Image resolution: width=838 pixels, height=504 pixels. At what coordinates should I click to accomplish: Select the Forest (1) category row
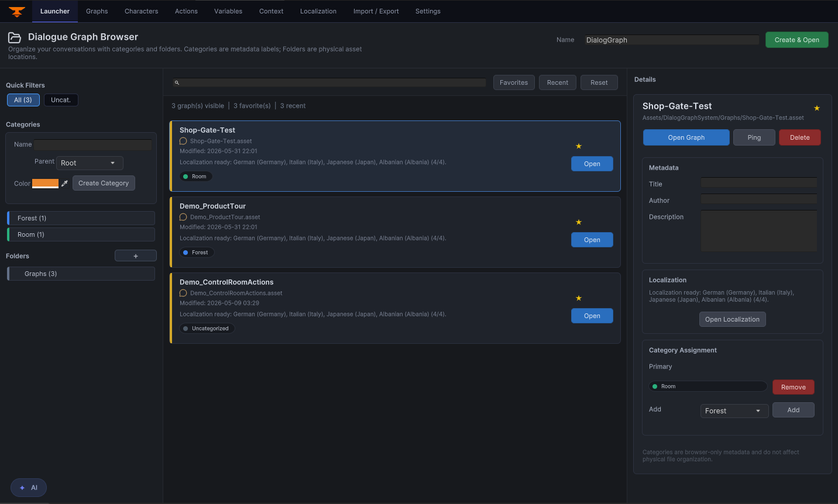click(x=81, y=218)
